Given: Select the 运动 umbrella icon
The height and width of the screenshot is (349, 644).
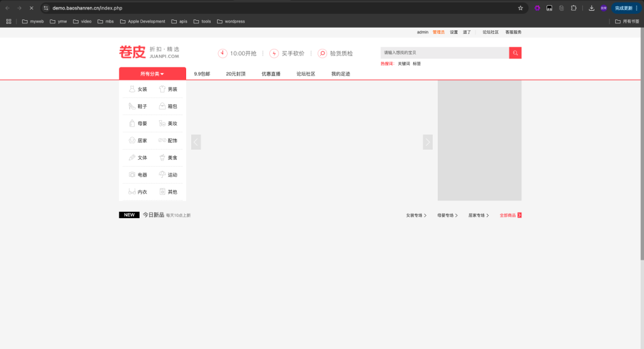Looking at the screenshot, I should (x=162, y=175).
